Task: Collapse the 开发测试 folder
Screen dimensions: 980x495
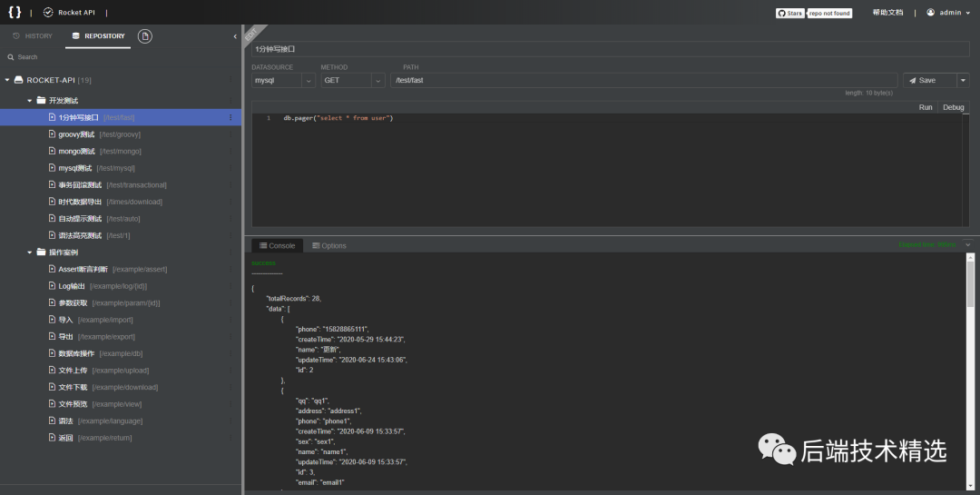Action: (x=30, y=100)
